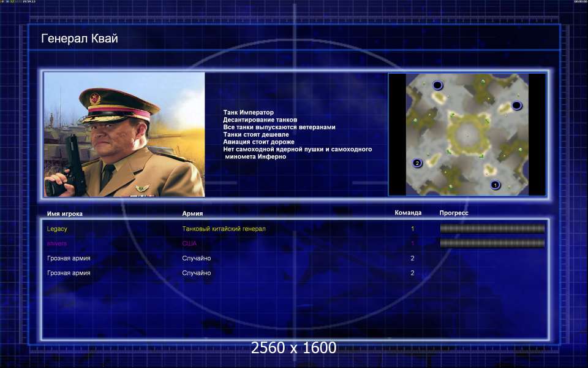
Task: Click General Kwai's portrait image
Action: point(124,134)
